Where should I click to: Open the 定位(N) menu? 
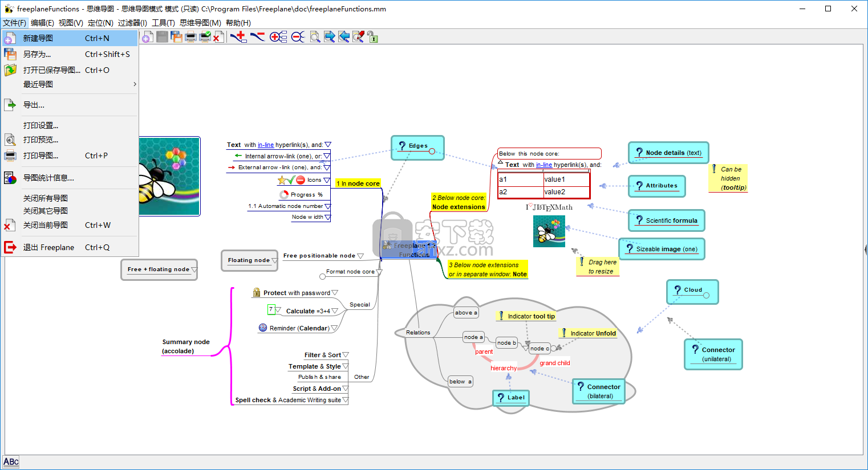(x=100, y=23)
